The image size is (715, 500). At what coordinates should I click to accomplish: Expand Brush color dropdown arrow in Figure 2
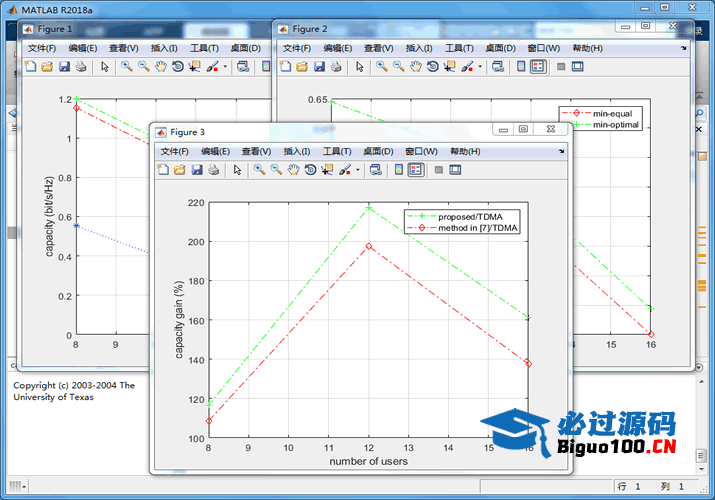point(480,67)
